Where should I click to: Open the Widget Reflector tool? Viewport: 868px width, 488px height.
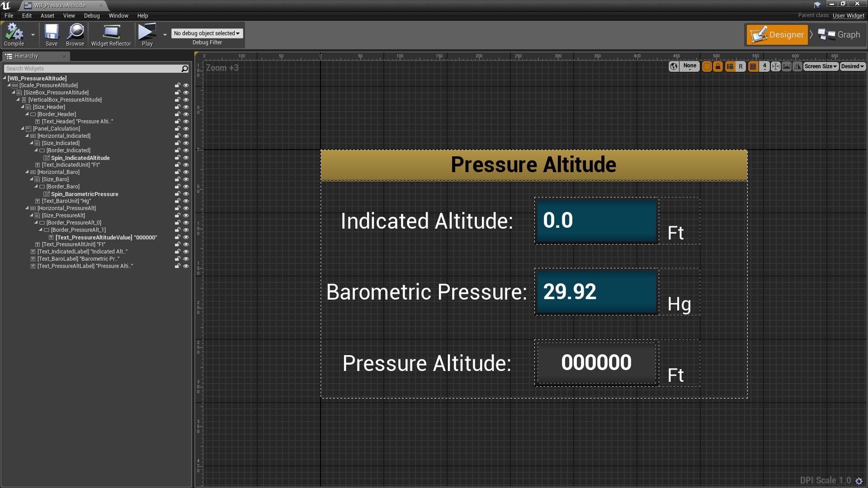click(111, 32)
